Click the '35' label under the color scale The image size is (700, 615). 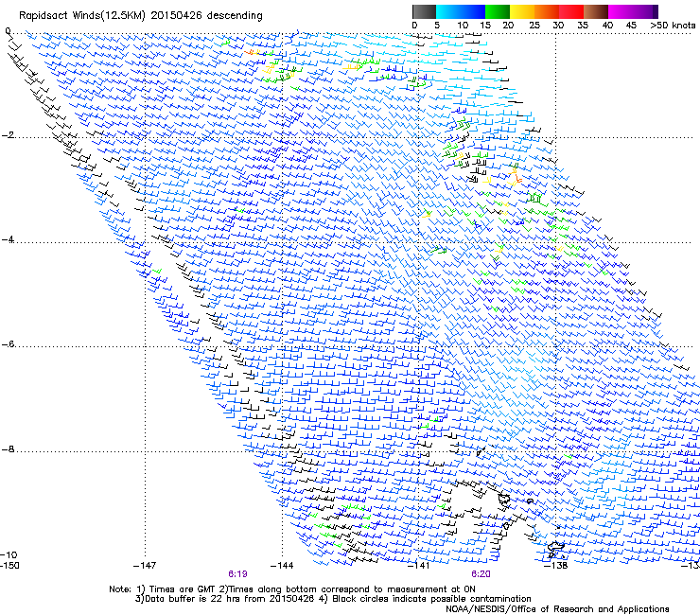(x=583, y=26)
